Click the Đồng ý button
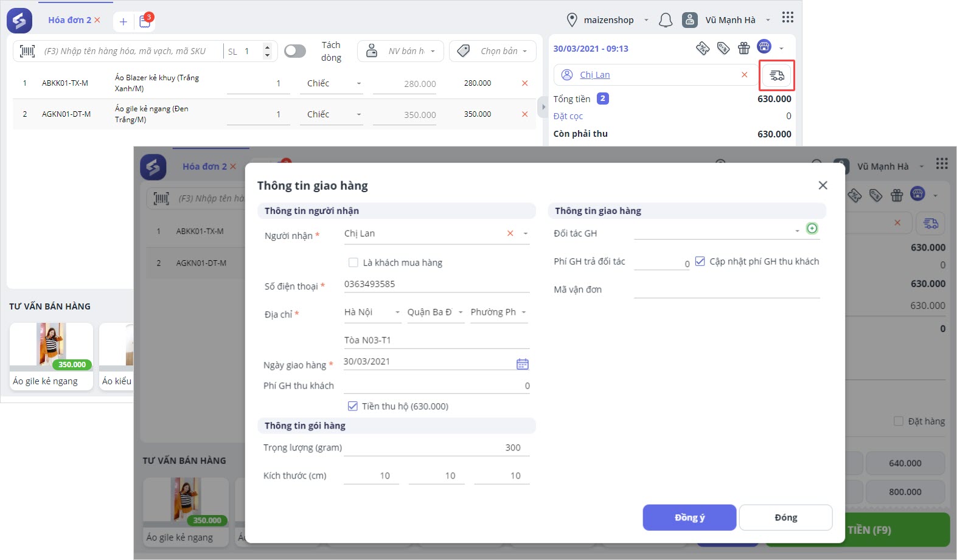Viewport: 957px width, 560px height. point(689,517)
